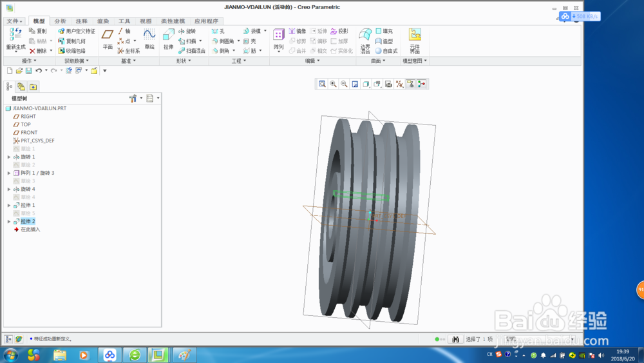
Task: Click 复制几何 (Copy Geometry)
Action: [x=72, y=41]
